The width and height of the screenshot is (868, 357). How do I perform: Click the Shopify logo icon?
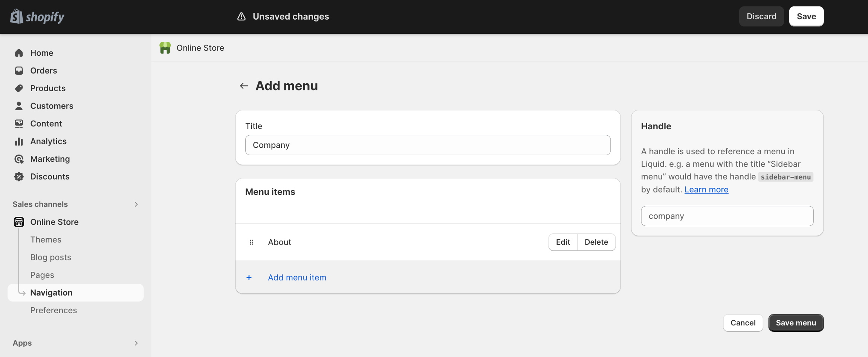(17, 17)
